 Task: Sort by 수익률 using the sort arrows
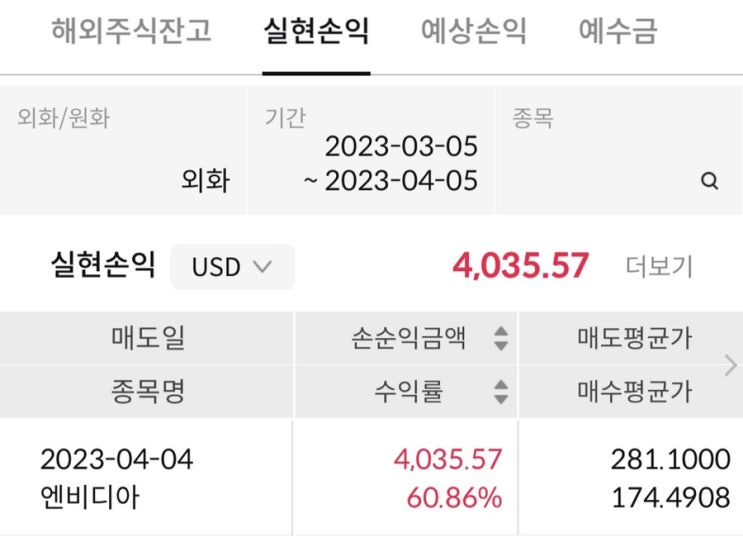coord(501,392)
